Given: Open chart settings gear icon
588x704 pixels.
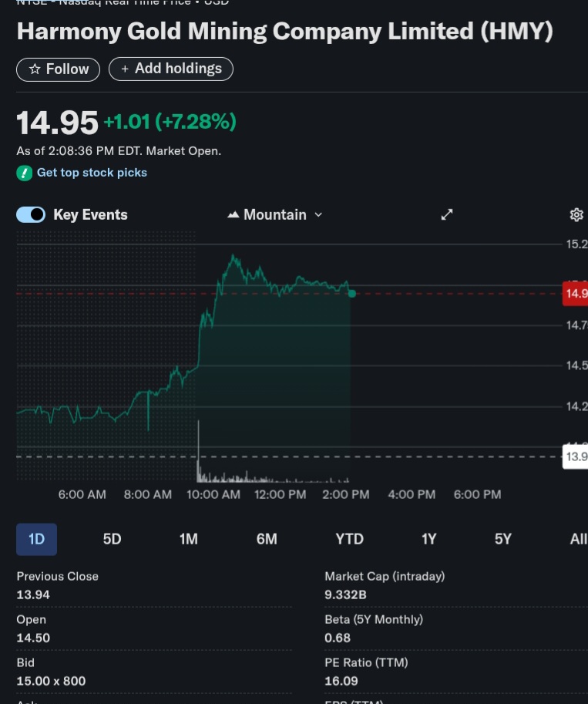Looking at the screenshot, I should pos(576,214).
